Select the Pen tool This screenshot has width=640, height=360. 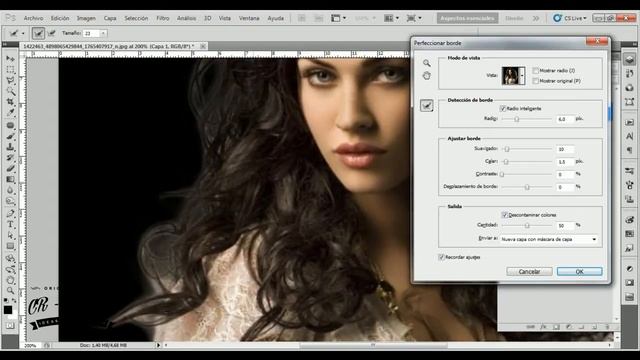pyautogui.click(x=10, y=214)
